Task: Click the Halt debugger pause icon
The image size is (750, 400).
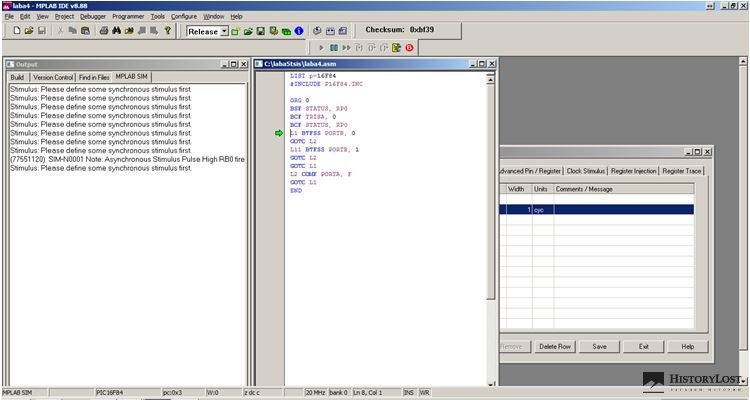Action: click(x=334, y=48)
